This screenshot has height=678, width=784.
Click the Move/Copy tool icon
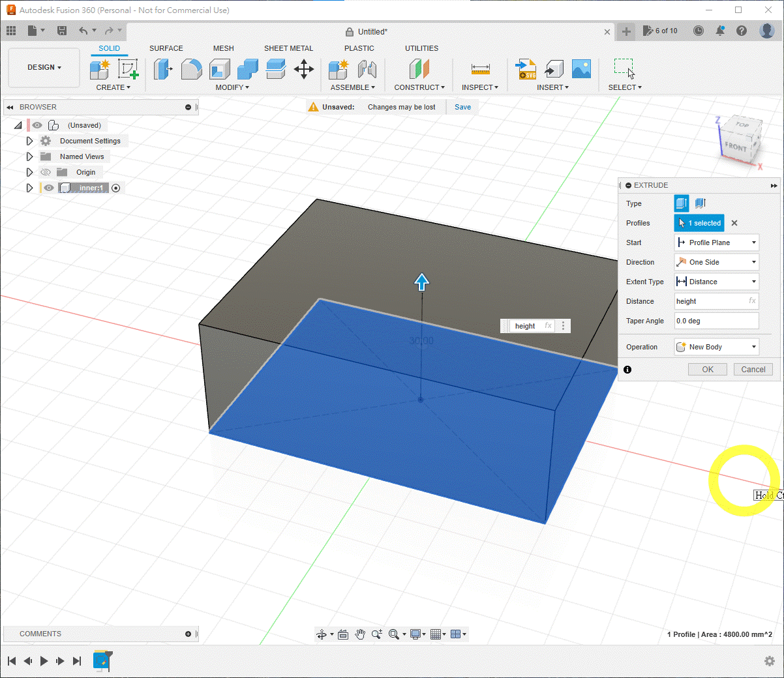coord(304,68)
